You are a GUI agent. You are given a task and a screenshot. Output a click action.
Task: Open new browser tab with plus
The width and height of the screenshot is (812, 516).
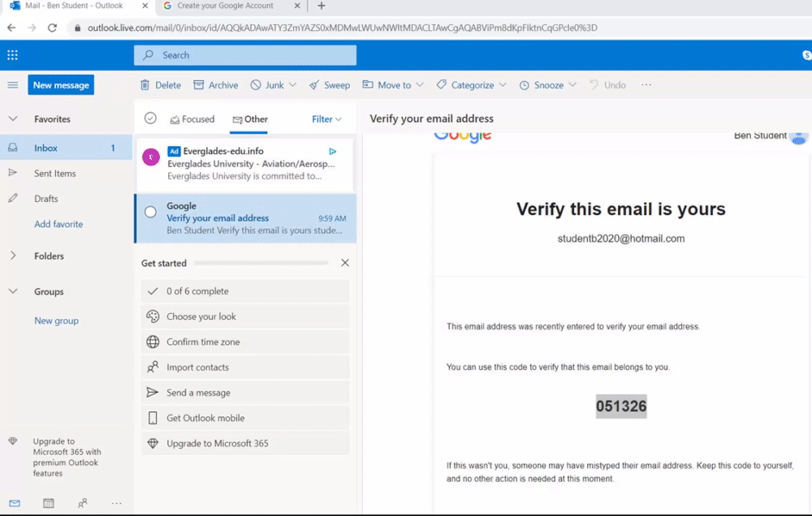tap(321, 6)
